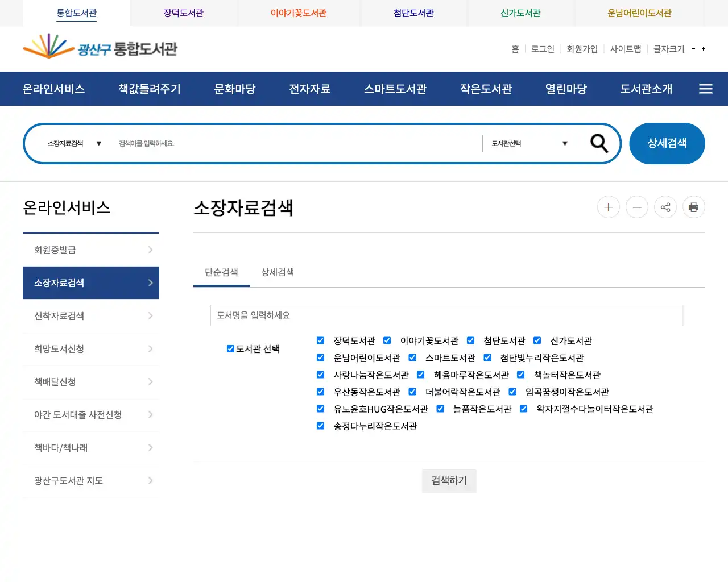Click the zoom in plus circle icon

[x=609, y=207]
